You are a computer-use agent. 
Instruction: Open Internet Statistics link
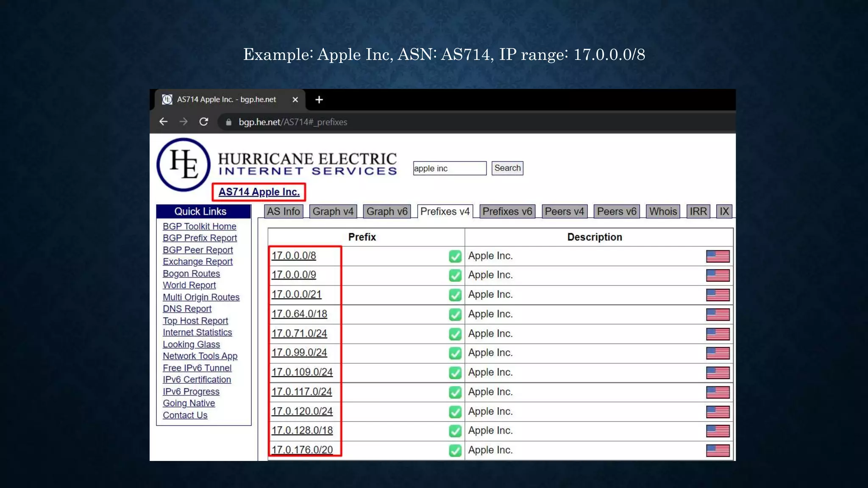198,333
